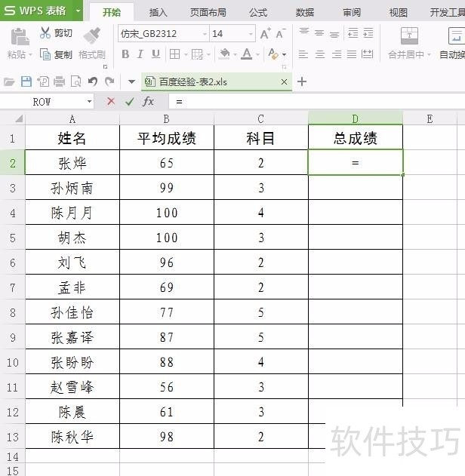The image size is (465, 476).
Task: Click Merge and Center (合并居中) icon
Action: (409, 35)
